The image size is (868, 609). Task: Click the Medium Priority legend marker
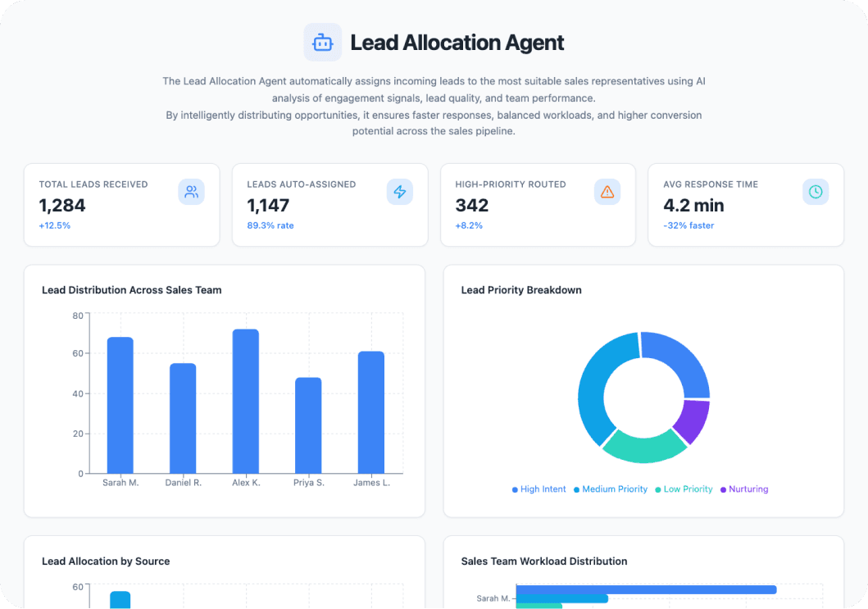click(x=575, y=489)
